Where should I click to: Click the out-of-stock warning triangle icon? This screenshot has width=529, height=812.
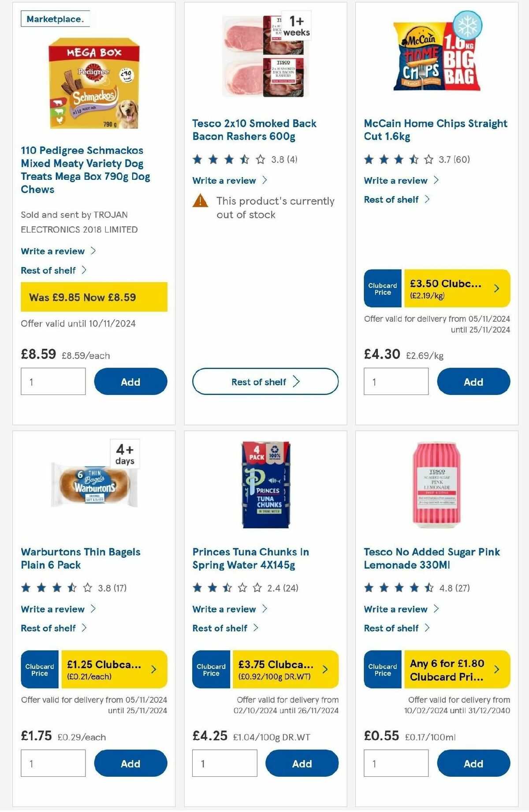pyautogui.click(x=201, y=202)
